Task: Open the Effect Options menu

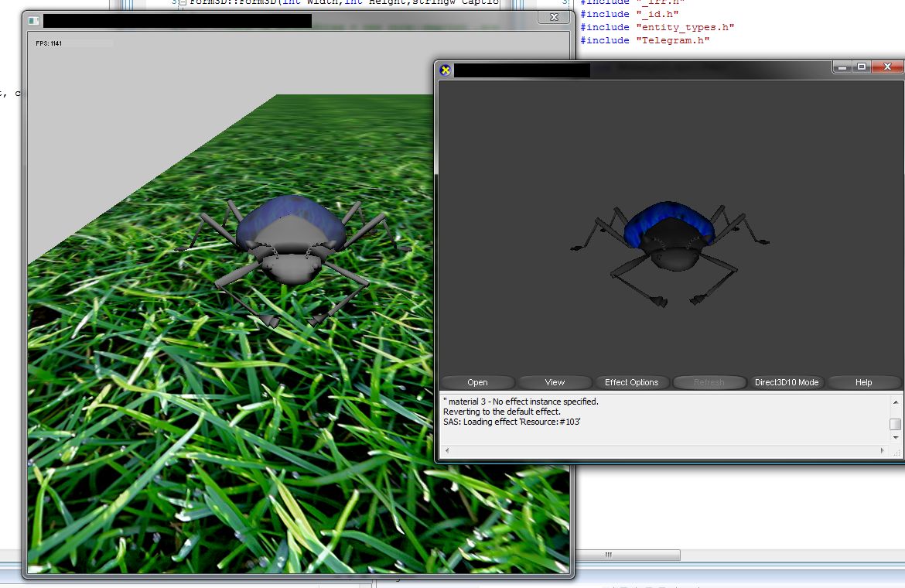Action: coord(631,382)
